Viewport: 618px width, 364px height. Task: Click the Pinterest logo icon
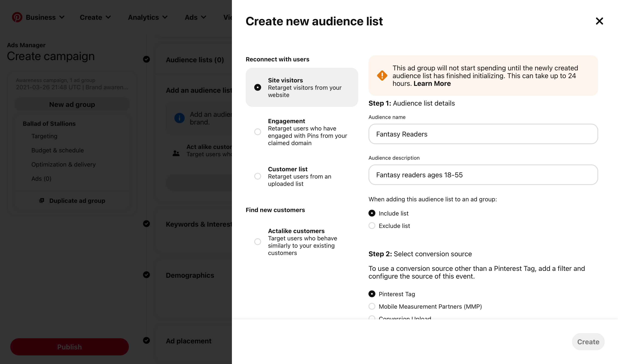(x=17, y=17)
